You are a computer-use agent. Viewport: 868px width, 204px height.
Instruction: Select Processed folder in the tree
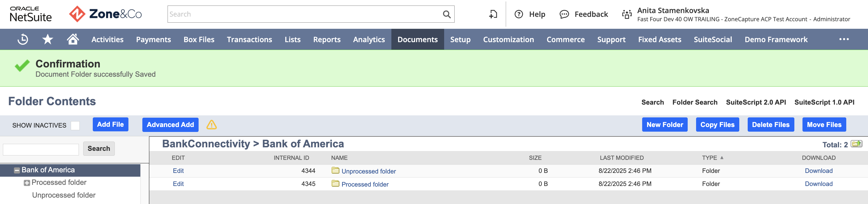point(59,182)
